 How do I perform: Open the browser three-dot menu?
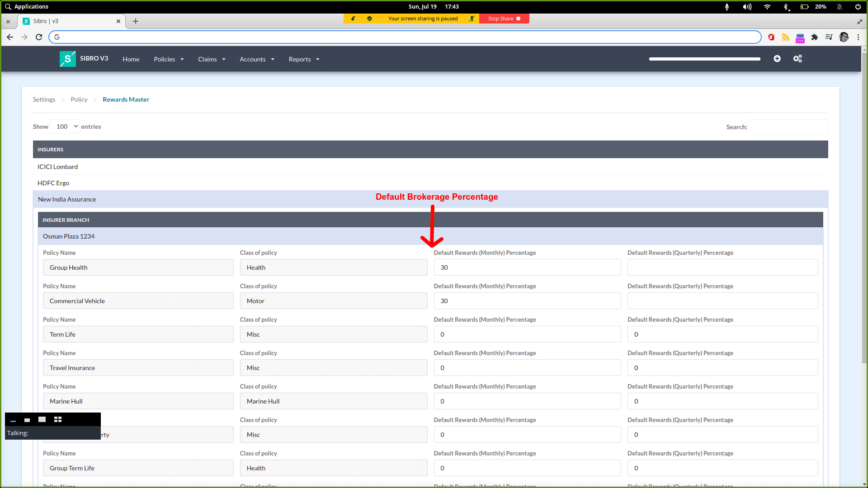(x=858, y=37)
